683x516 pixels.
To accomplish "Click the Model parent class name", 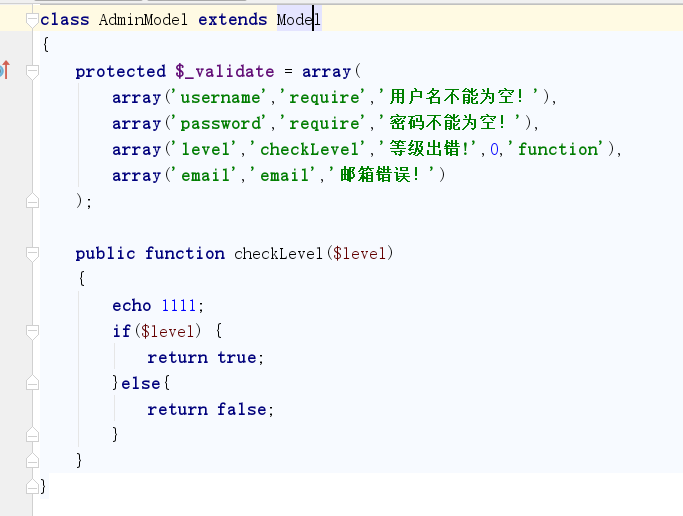I will [298, 19].
